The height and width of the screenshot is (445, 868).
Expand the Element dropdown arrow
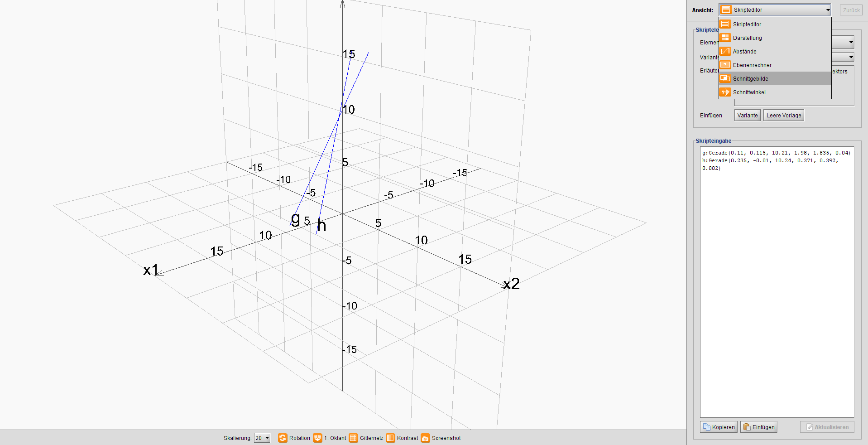(x=851, y=43)
